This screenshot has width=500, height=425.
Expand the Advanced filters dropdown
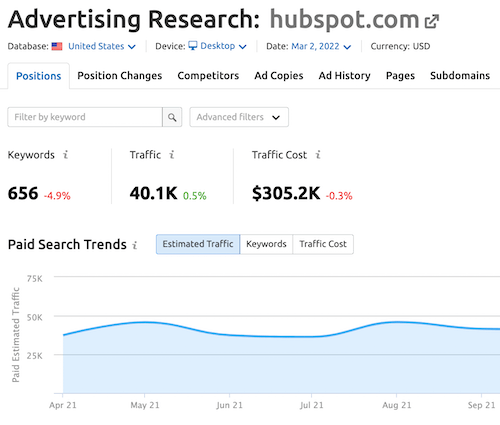239,117
